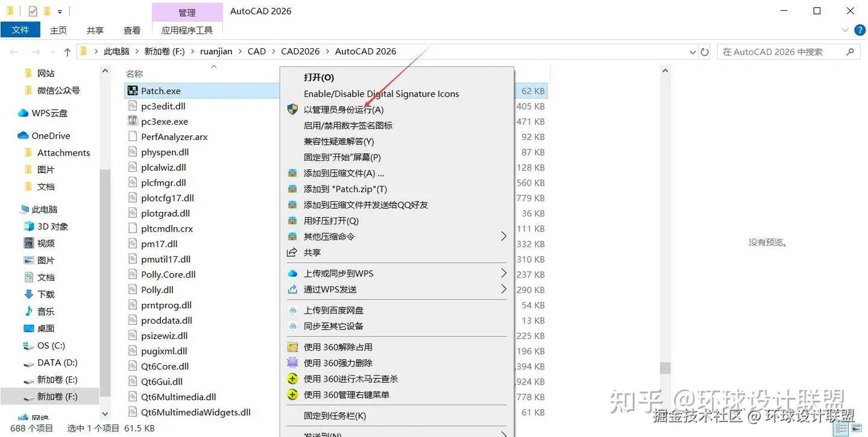Open the address bar history dropdown

pyautogui.click(x=693, y=52)
